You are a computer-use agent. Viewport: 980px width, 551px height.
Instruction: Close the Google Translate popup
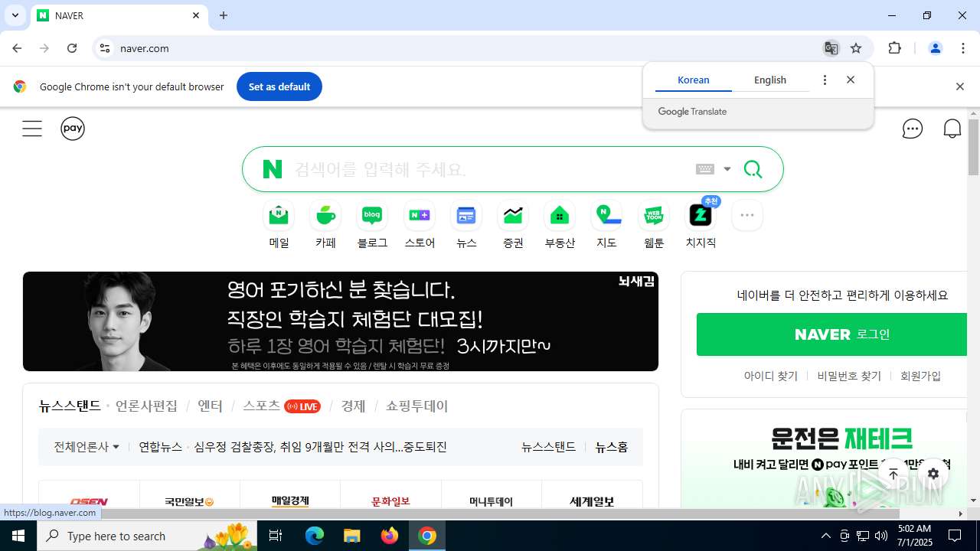[x=851, y=80]
